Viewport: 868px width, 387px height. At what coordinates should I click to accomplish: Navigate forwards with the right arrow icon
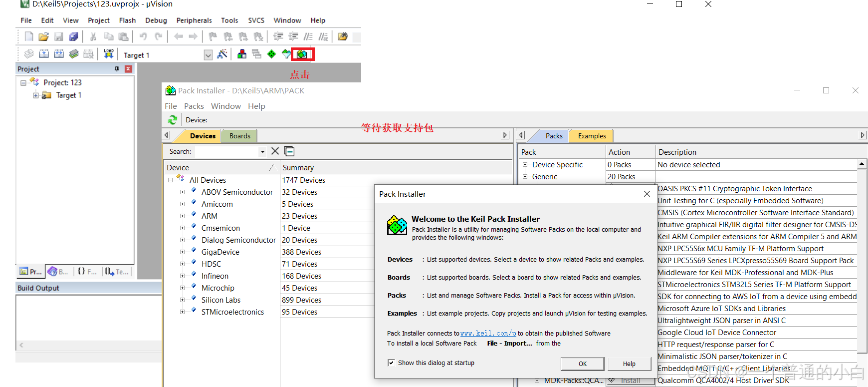coord(193,36)
